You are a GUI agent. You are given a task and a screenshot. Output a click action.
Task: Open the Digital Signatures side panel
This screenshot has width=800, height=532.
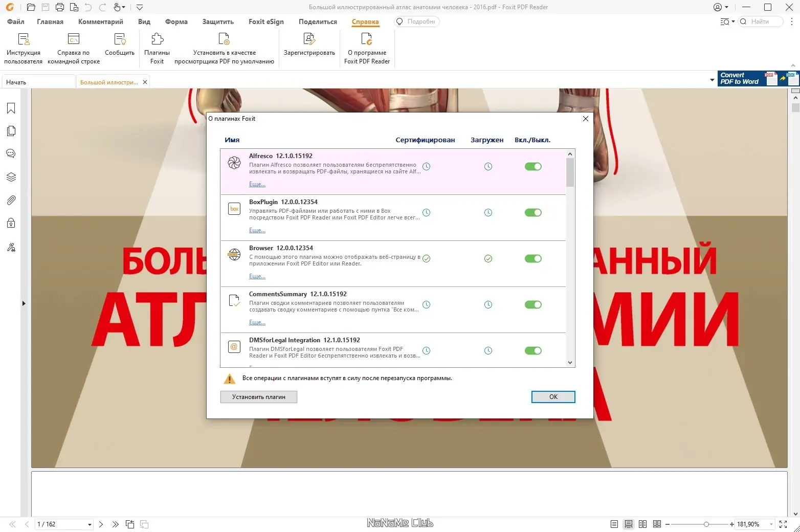(11, 248)
